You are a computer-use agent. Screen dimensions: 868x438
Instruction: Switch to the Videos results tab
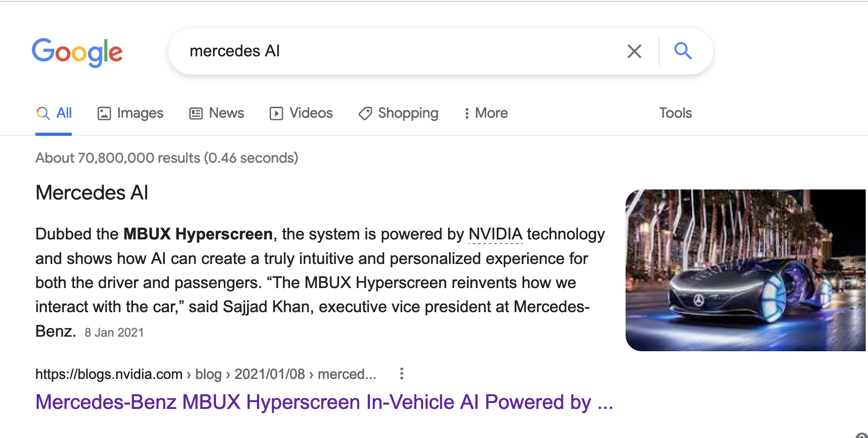(x=311, y=113)
